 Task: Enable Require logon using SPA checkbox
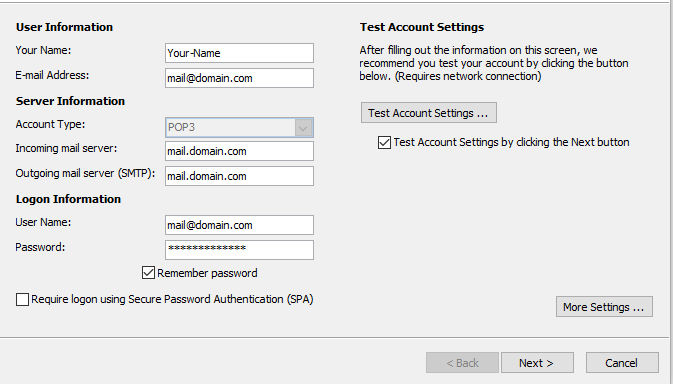click(x=22, y=299)
